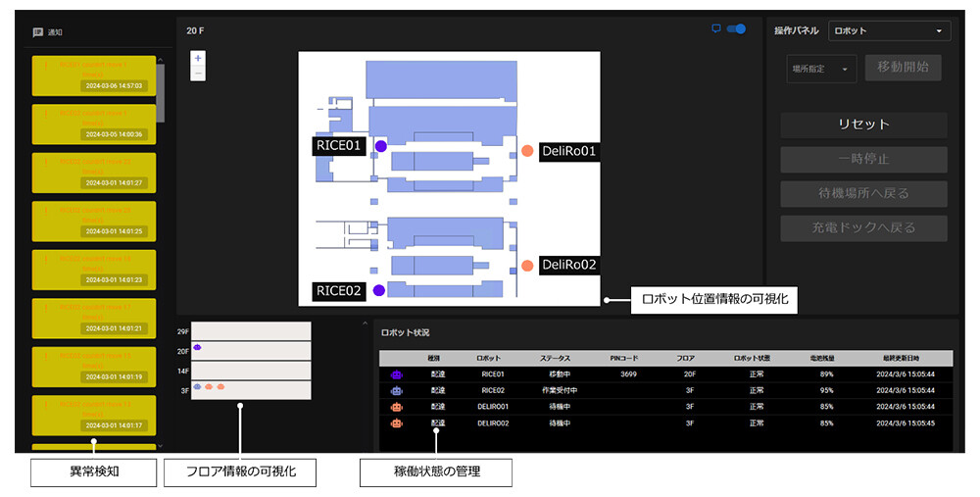
Task: Click the PINコード column header
Action: tap(624, 358)
